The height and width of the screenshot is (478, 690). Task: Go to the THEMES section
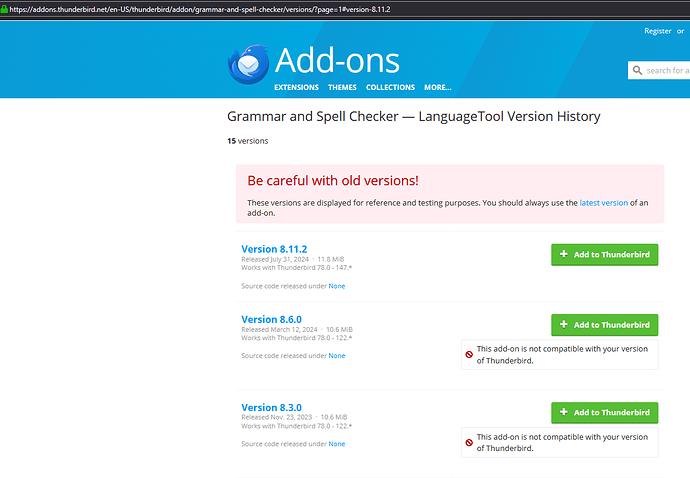tap(342, 87)
